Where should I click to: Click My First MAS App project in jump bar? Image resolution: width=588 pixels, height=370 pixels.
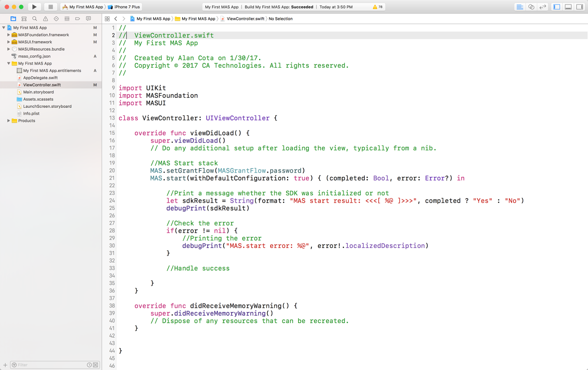(150, 19)
